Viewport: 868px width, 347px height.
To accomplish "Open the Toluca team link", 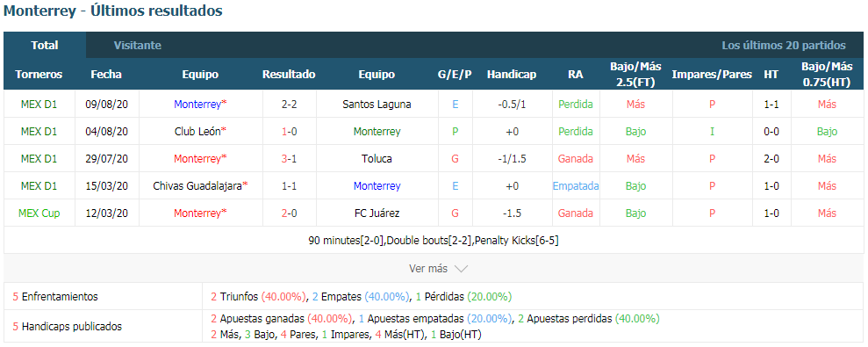I will coord(377,158).
